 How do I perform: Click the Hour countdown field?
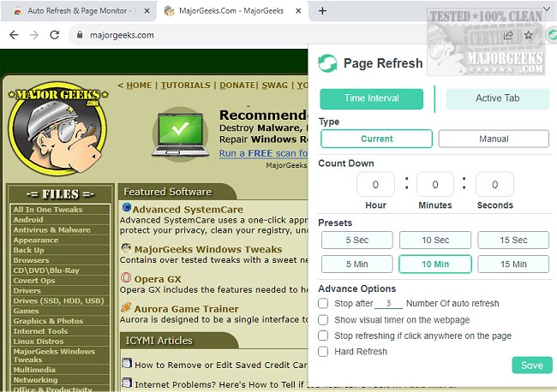375,185
